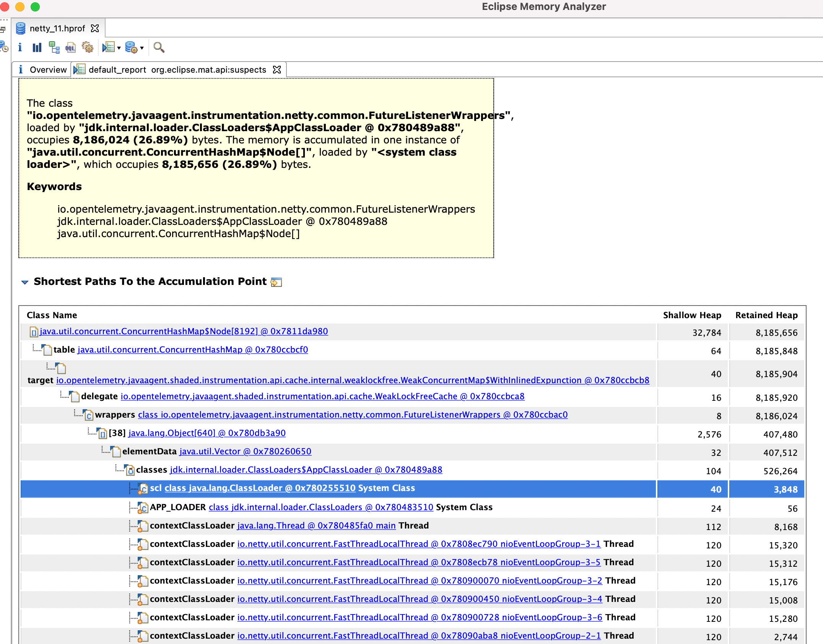The image size is (823, 644).
Task: Open the Dominator Tree toolbar icon
Action: (54, 47)
